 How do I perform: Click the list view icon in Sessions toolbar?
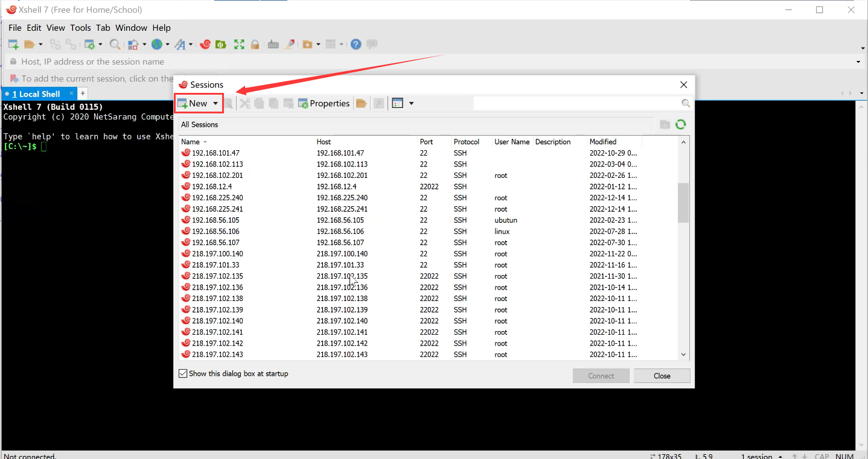(397, 103)
